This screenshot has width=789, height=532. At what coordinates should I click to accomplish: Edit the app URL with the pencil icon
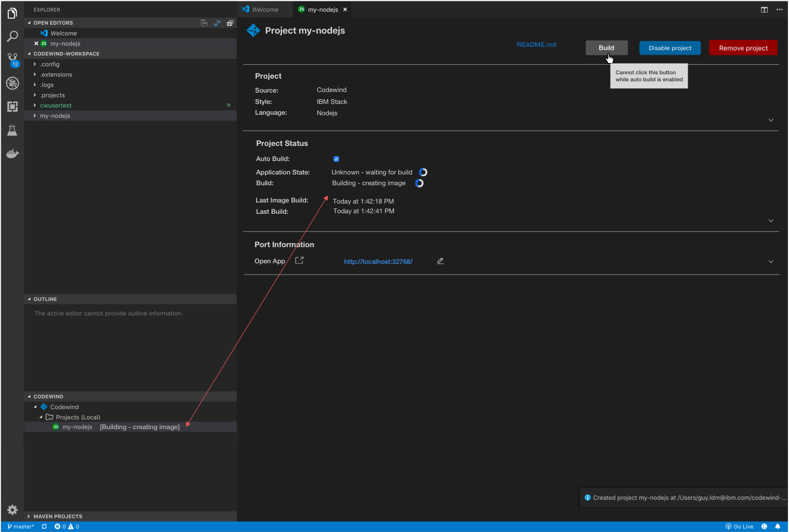pyautogui.click(x=440, y=261)
